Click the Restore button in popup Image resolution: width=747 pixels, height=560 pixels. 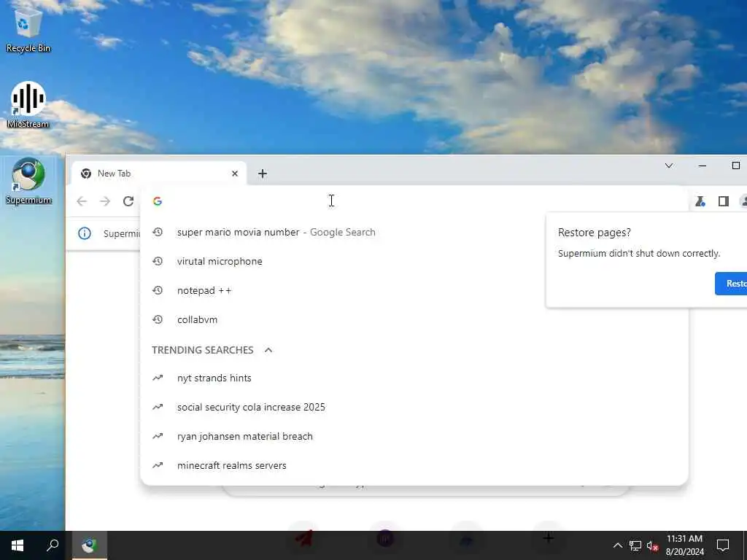tap(732, 284)
